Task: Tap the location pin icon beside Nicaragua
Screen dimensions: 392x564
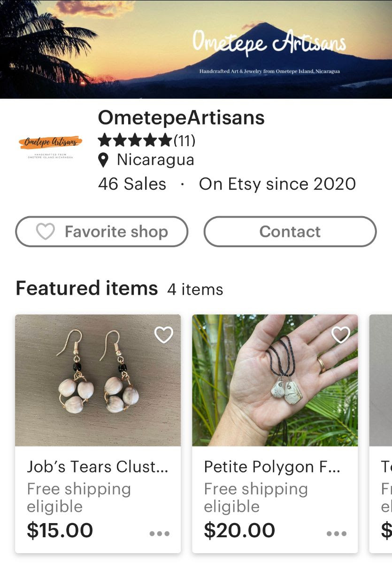Action: pos(104,160)
